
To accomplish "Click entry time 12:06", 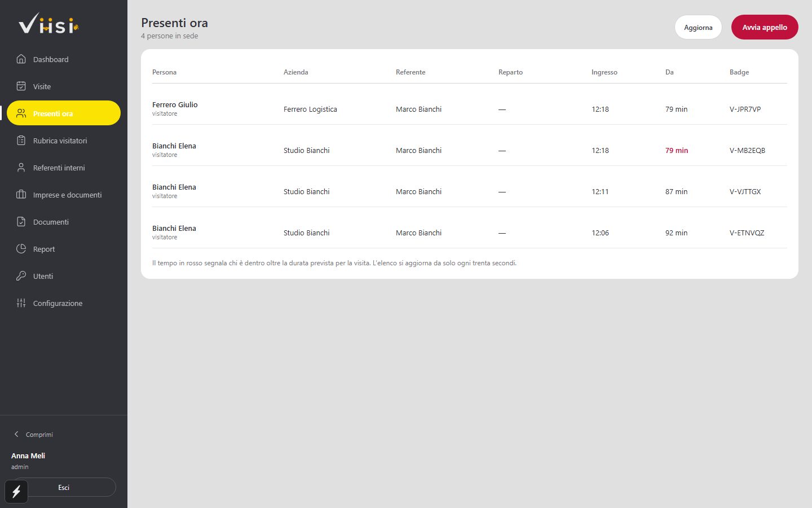I will click(x=600, y=233).
